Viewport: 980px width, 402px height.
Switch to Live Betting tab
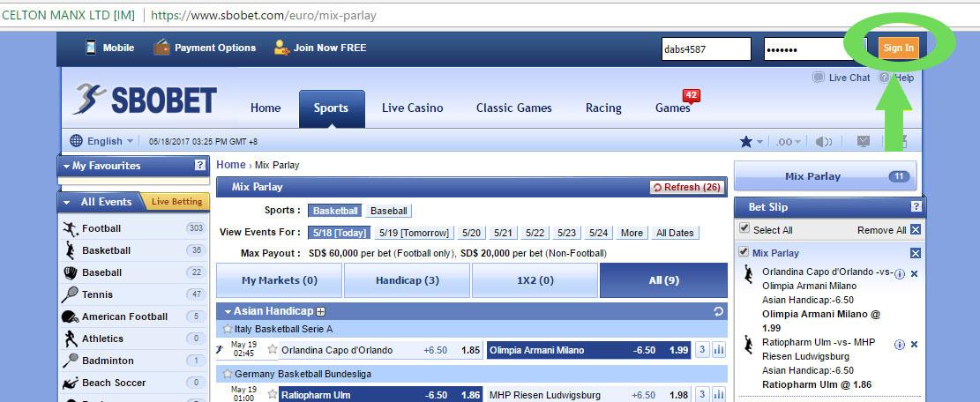pos(176,202)
